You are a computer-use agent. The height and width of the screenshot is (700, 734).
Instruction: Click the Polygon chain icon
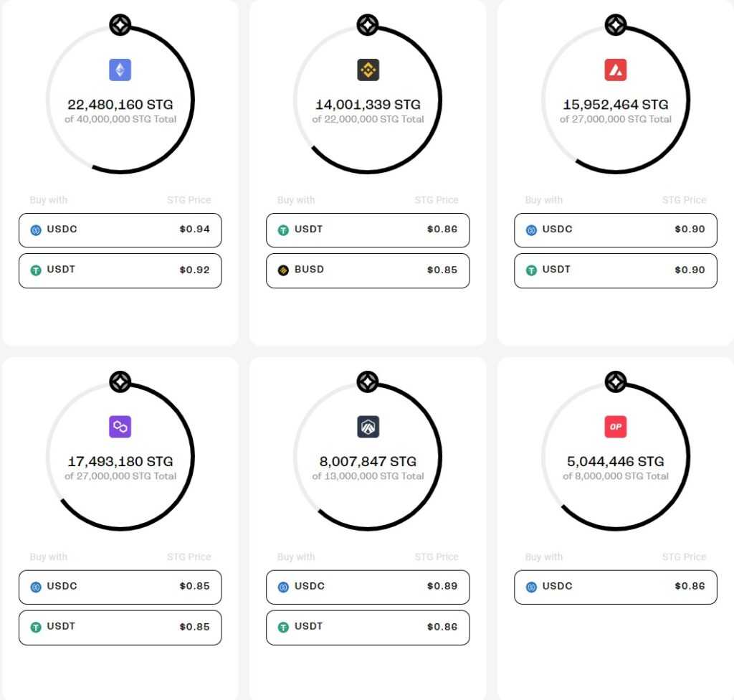click(120, 427)
